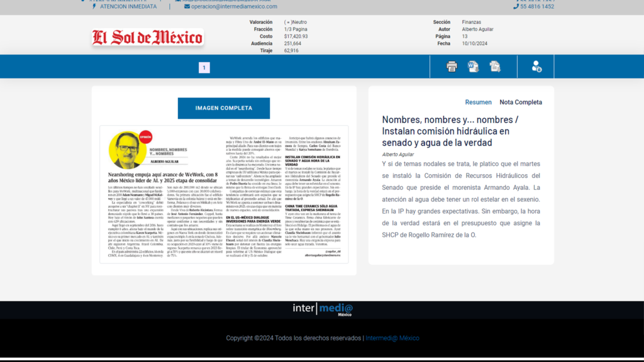The width and height of the screenshot is (644, 362).
Task: Click the inter|medi@ México footer logo
Action: [323, 309]
